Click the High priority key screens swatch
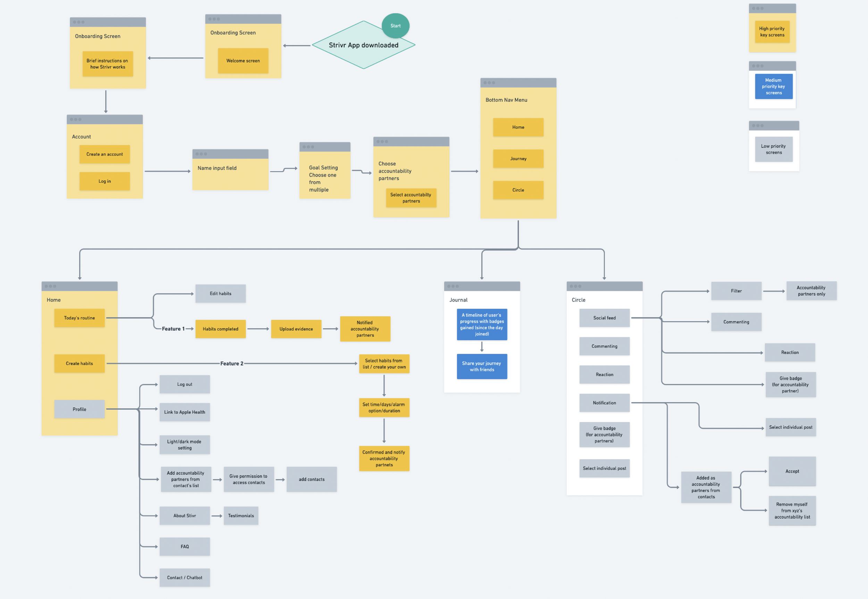 coord(772,32)
